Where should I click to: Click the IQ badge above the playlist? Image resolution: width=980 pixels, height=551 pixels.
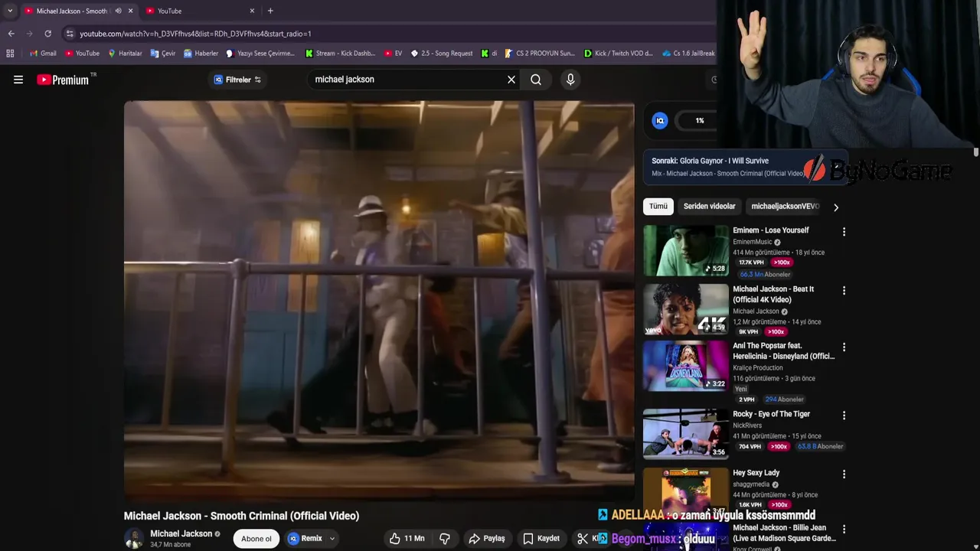click(x=660, y=120)
